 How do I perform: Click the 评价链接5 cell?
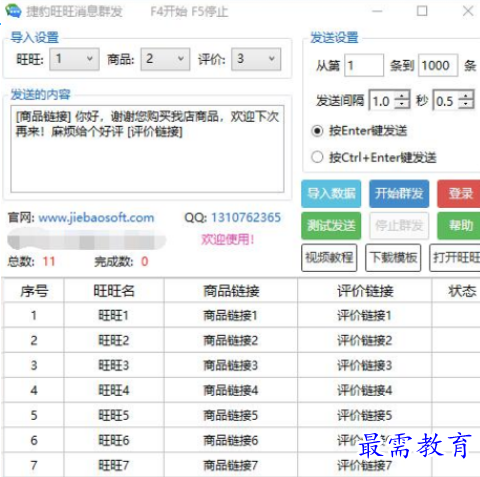(x=365, y=415)
